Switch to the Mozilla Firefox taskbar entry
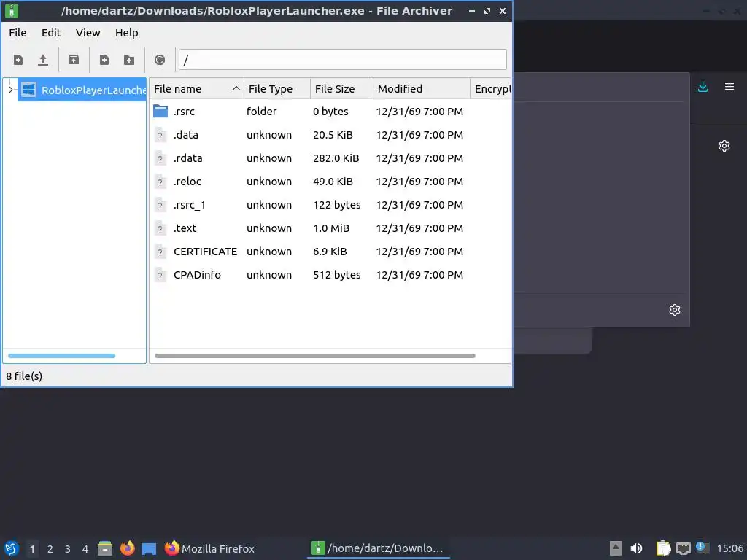Screen dimensions: 747x560 (x=209, y=548)
